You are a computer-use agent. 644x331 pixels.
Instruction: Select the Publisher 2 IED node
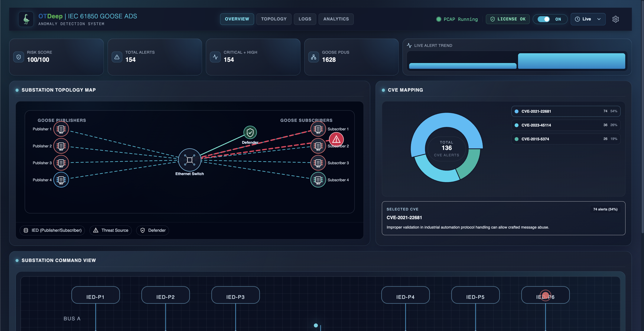click(x=61, y=146)
